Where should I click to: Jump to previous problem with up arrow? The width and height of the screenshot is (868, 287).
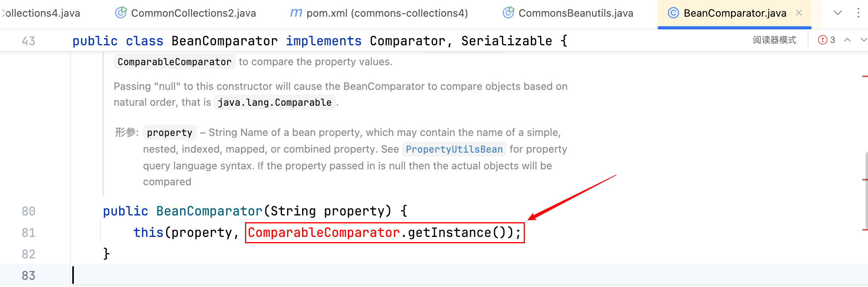coord(847,40)
